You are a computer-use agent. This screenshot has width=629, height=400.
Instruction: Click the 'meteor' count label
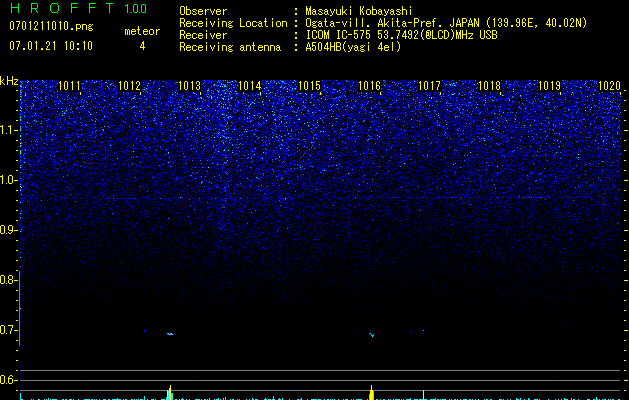[x=142, y=31]
